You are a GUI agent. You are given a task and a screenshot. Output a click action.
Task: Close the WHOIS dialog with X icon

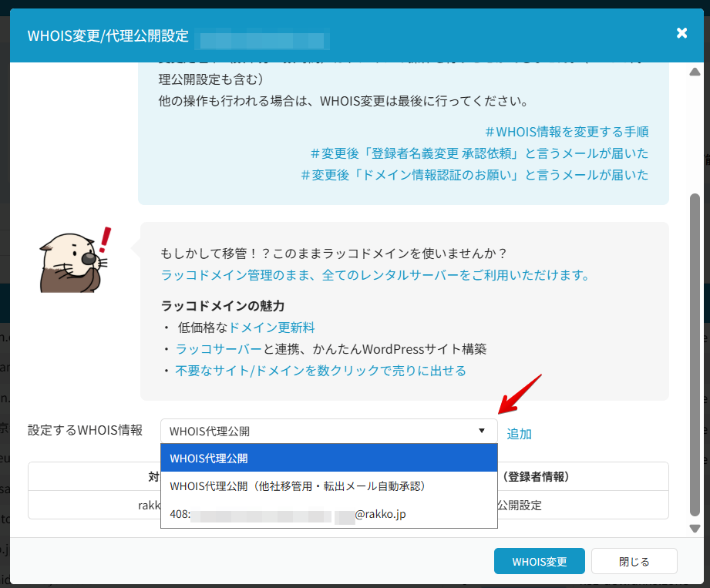point(681,33)
